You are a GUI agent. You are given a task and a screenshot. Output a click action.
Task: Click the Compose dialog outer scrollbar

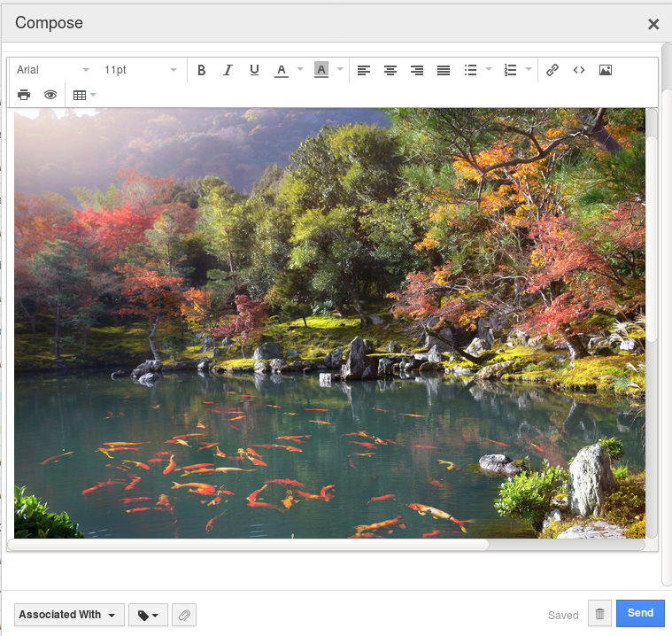[x=667, y=337]
